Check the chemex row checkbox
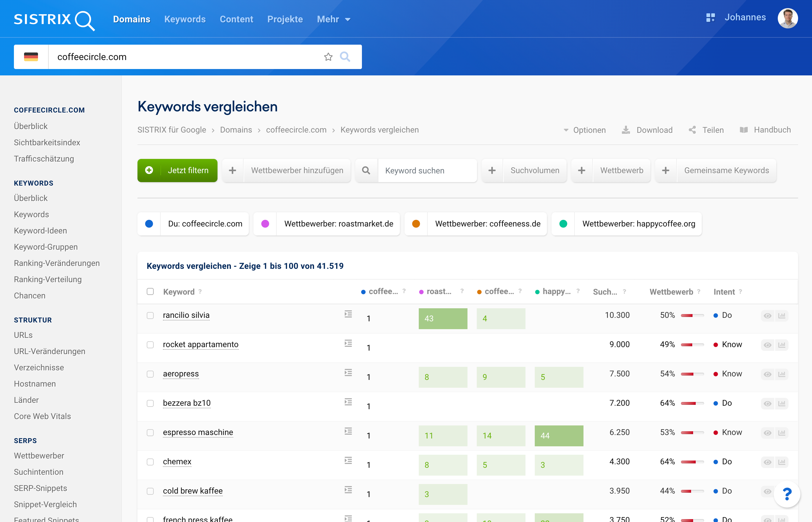Image resolution: width=812 pixels, height=522 pixels. coord(150,462)
